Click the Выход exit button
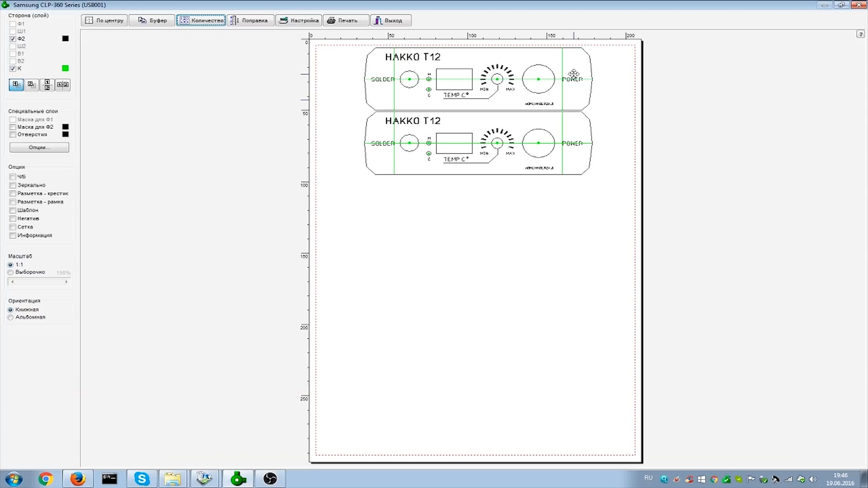Viewport: 868px width, 488px height. (x=391, y=20)
